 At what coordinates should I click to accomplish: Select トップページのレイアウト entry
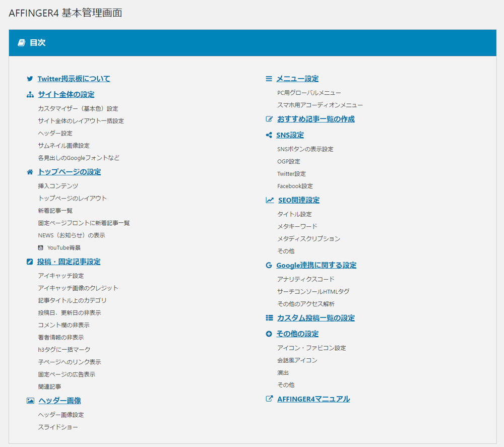(x=72, y=198)
